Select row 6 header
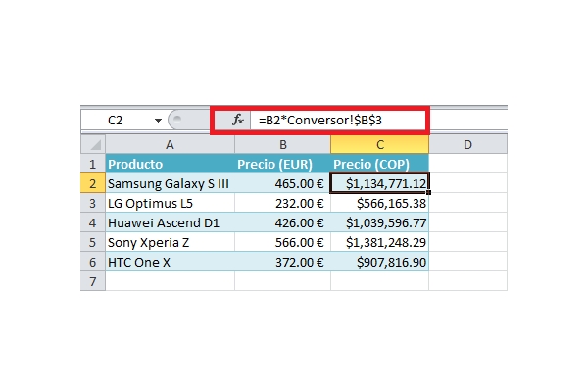Viewport: 588px width, 392px height. 93,262
